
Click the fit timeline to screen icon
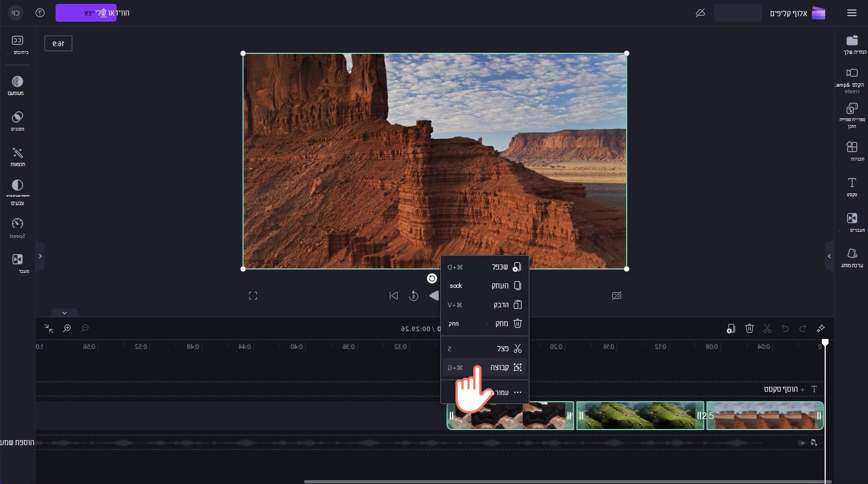click(x=49, y=328)
